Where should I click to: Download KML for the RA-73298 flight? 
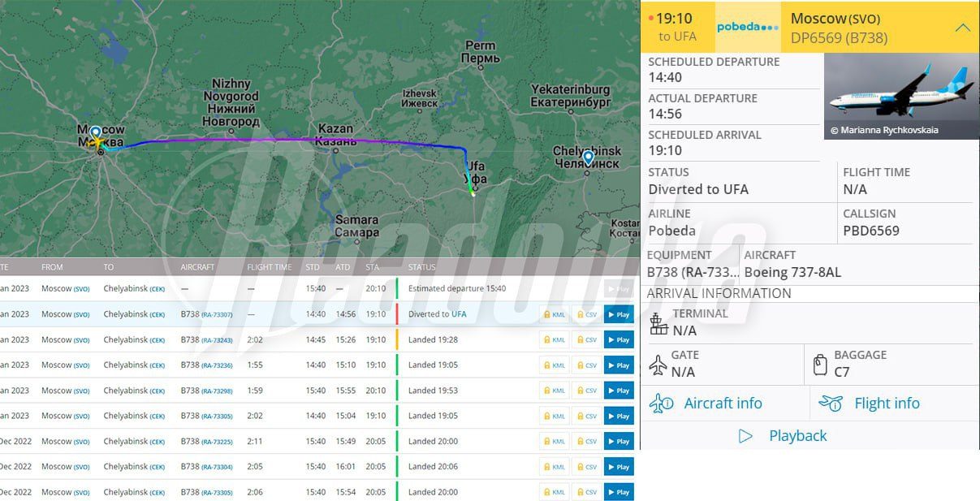pyautogui.click(x=554, y=391)
